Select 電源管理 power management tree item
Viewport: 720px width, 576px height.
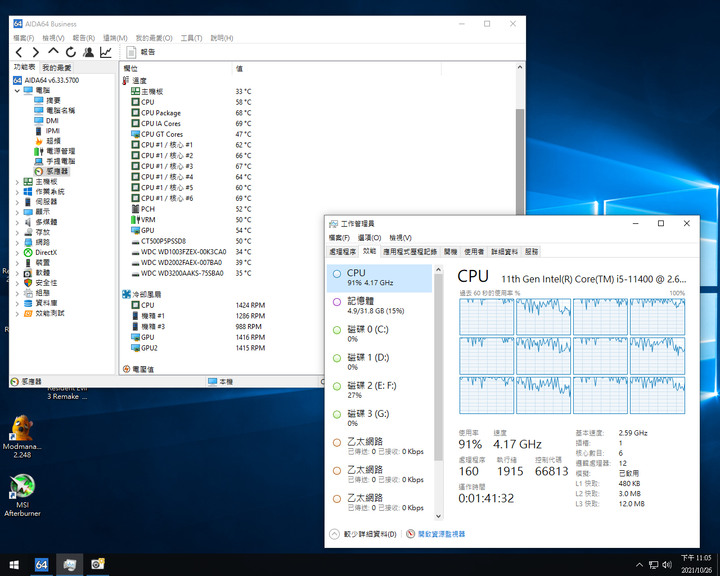tap(55, 151)
